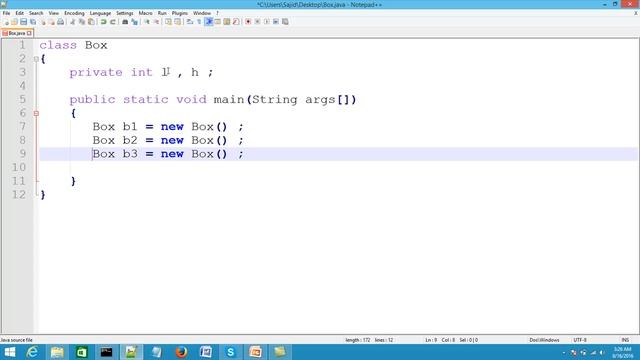
Task: Click the Zoom Out toolbar icon
Action: click(x=156, y=22)
